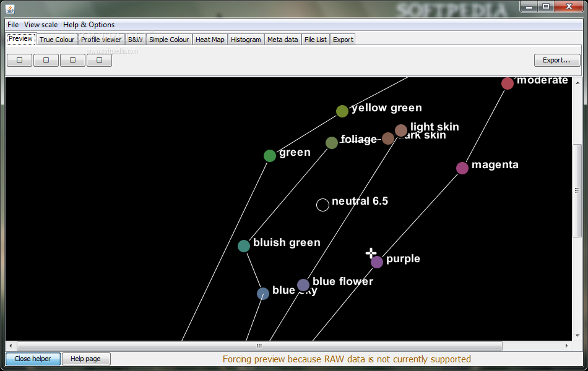Click the Close helper button

[x=33, y=359]
